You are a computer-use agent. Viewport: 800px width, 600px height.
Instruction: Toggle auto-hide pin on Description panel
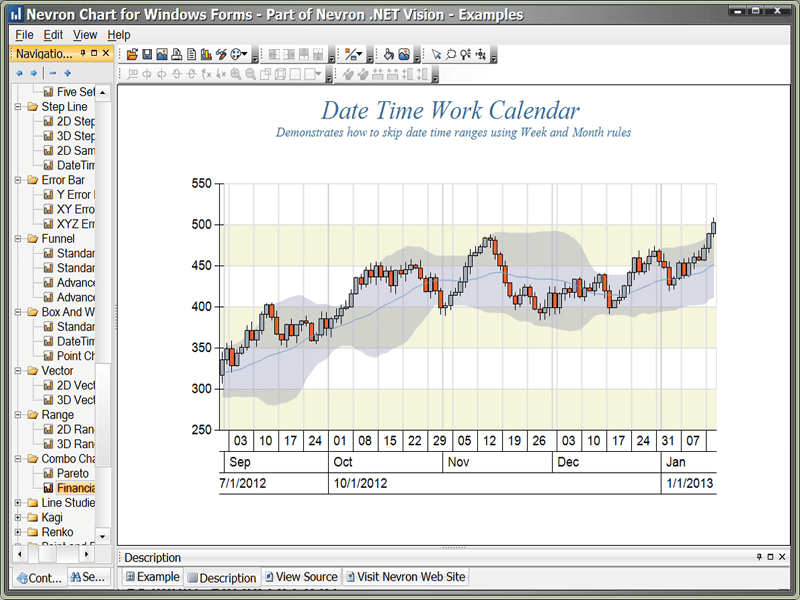point(759,557)
